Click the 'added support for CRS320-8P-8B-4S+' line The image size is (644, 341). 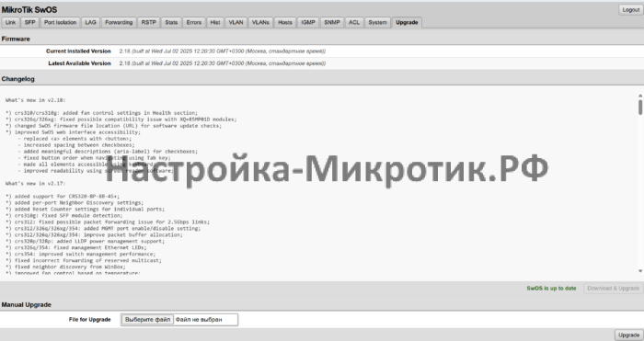(63, 197)
